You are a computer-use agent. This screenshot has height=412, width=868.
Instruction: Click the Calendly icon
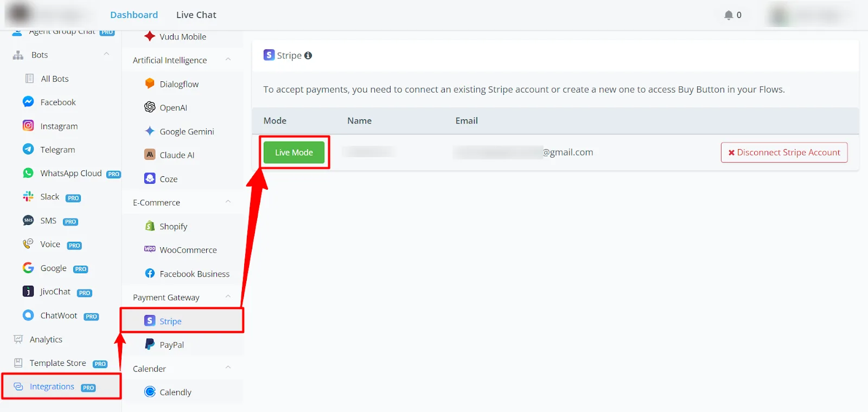pyautogui.click(x=150, y=391)
